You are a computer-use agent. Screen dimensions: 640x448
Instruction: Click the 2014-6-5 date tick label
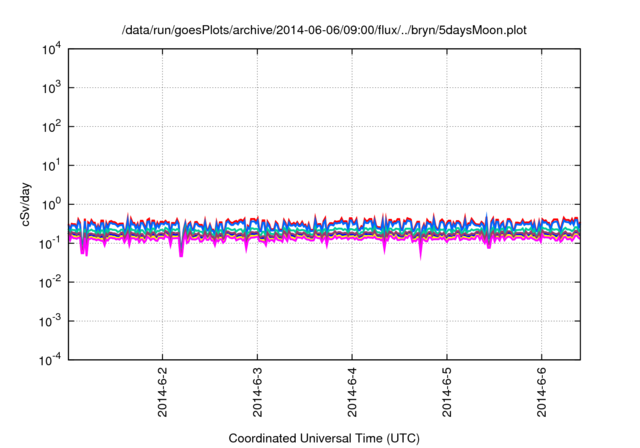447,392
